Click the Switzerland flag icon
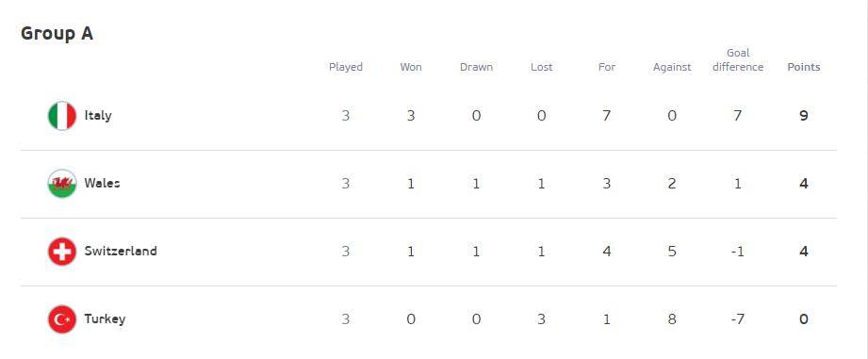The image size is (868, 359). (x=62, y=252)
